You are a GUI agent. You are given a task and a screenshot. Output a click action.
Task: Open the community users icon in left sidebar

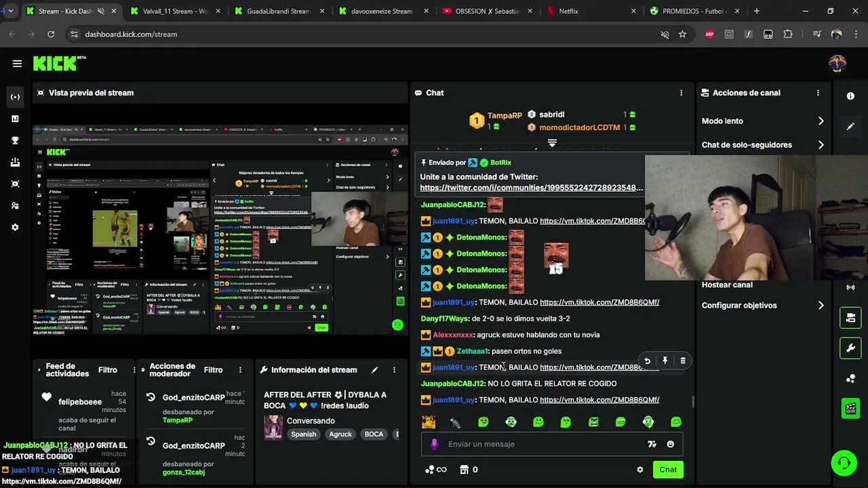15,205
